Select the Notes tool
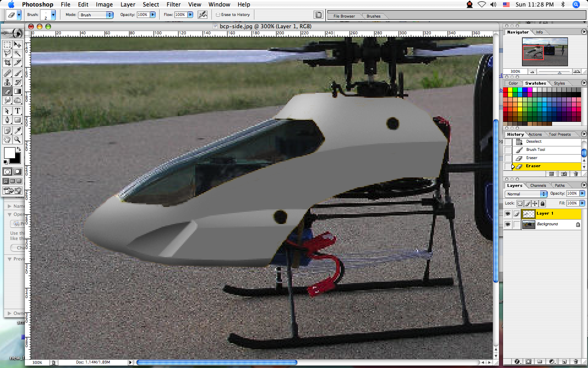This screenshot has height=368, width=588. [x=7, y=131]
